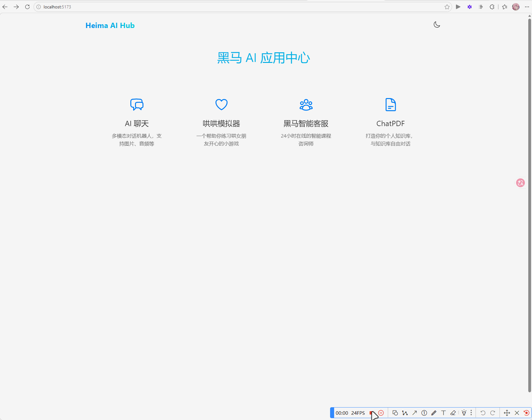Click the address bar showing localhost:5173

(x=218, y=7)
